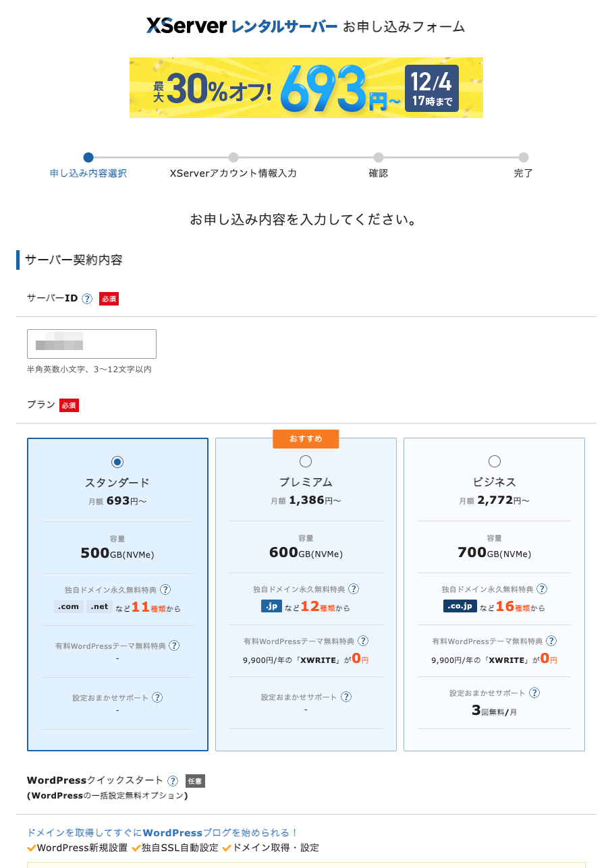Viewport: 608px width, 868px height.
Task: Open help for スタンダード 設定おまかせサポート
Action: tap(157, 697)
